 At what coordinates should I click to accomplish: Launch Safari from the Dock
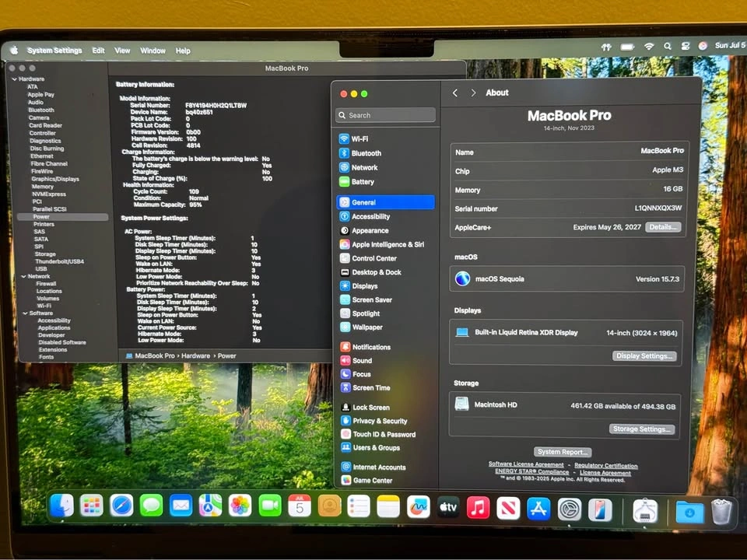tap(121, 506)
